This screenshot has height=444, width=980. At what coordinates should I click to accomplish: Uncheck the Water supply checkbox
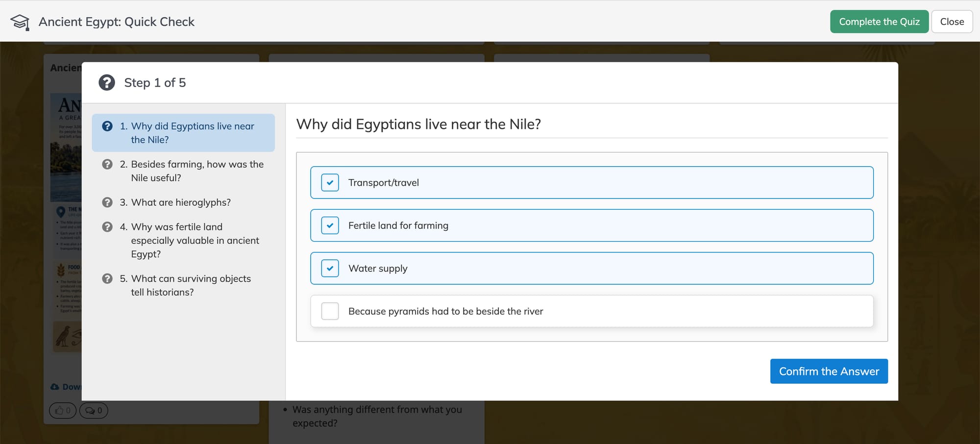pyautogui.click(x=330, y=268)
